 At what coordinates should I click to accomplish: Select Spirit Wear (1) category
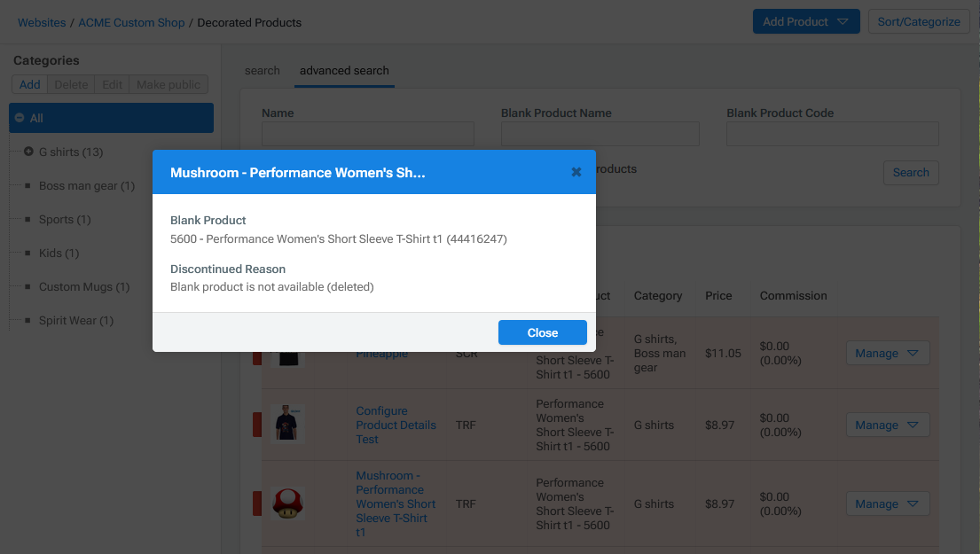(76, 320)
